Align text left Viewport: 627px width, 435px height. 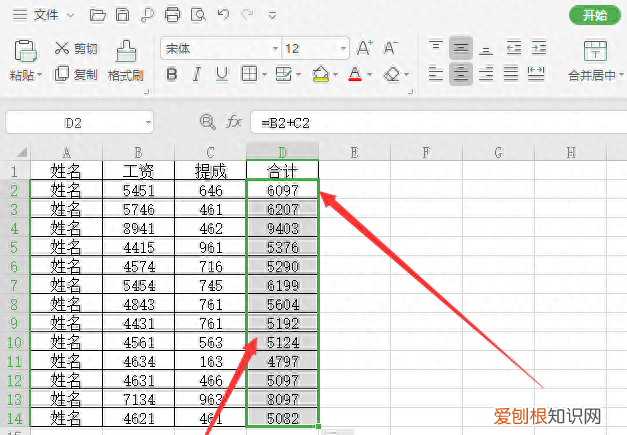(x=435, y=74)
